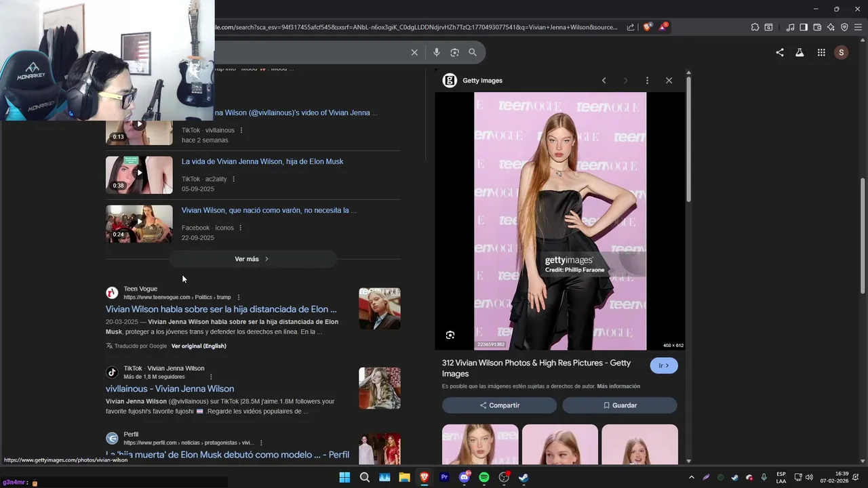Toggle the browser sidebar panel icon
The width and height of the screenshot is (868, 488).
804,27
